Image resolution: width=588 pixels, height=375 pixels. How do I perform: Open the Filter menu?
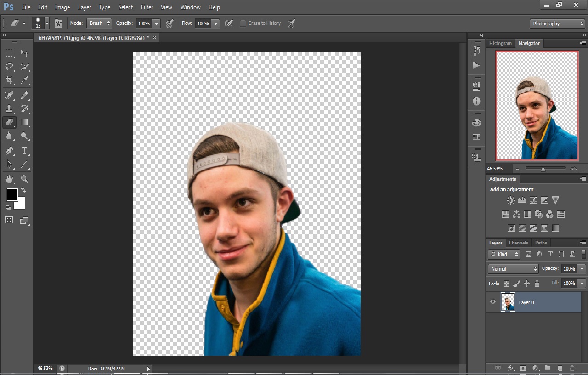point(147,7)
